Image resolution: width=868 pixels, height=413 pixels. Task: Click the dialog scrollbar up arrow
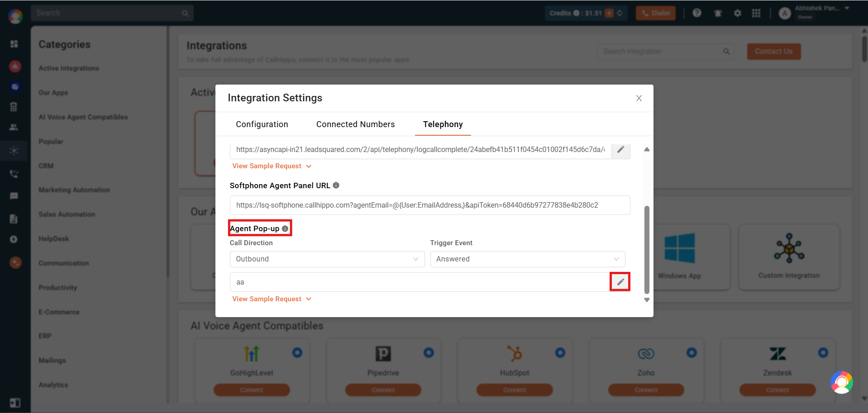click(647, 149)
